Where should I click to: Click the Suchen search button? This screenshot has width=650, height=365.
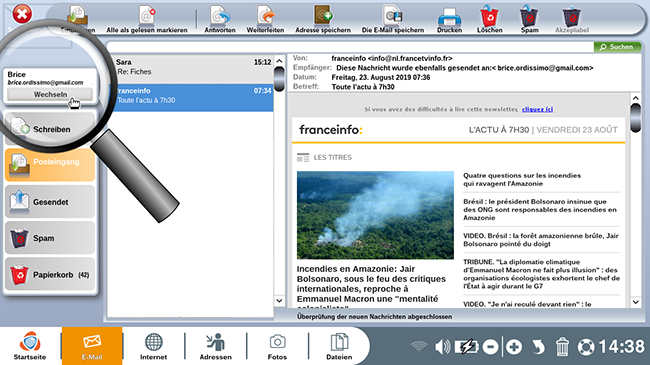point(617,47)
